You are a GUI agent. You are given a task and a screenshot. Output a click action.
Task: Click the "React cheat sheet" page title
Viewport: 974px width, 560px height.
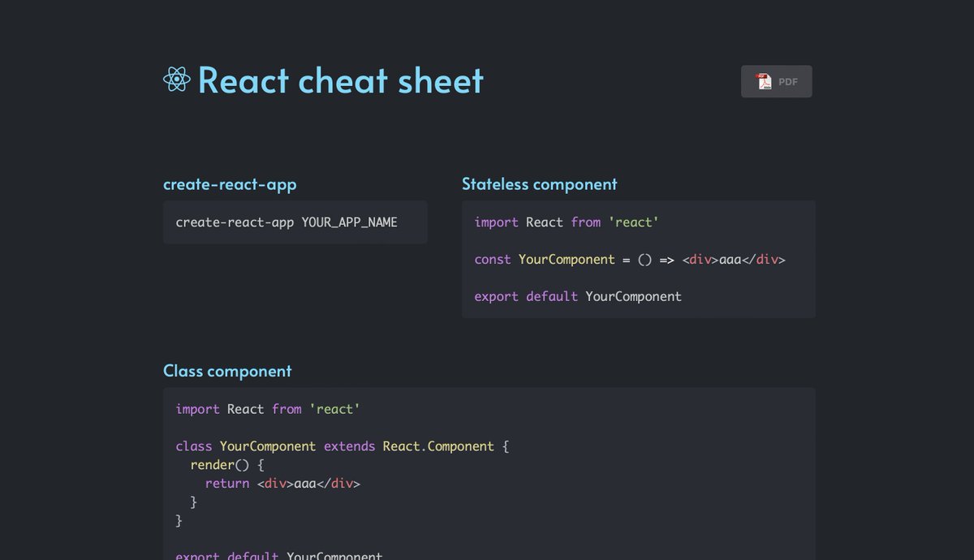[x=340, y=80]
